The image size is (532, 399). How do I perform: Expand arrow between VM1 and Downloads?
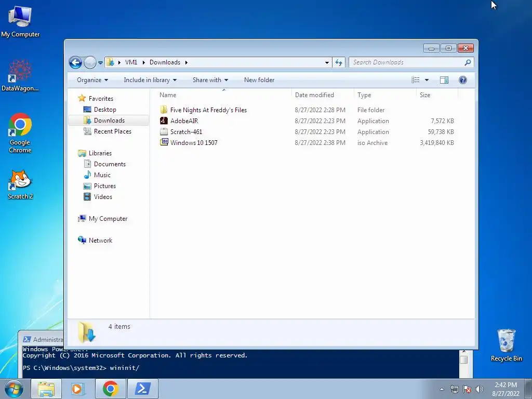(x=143, y=62)
